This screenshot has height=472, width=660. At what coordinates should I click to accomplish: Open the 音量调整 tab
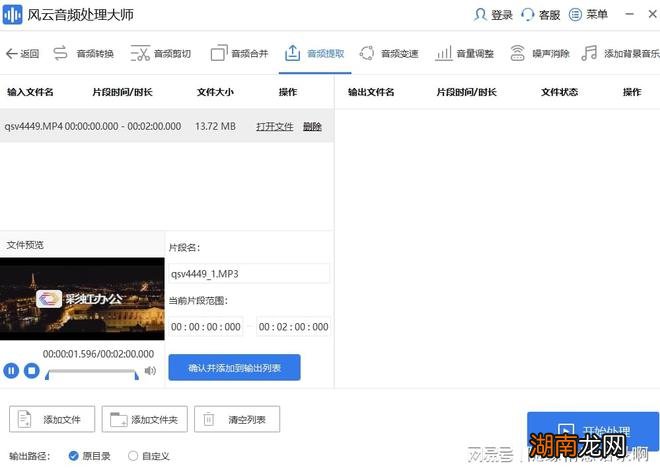pyautogui.click(x=464, y=53)
